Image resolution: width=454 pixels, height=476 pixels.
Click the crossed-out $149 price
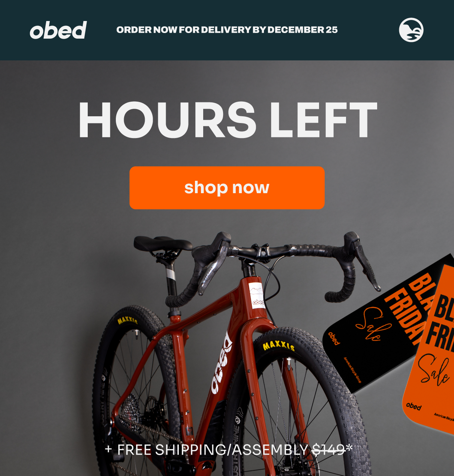[328, 449]
